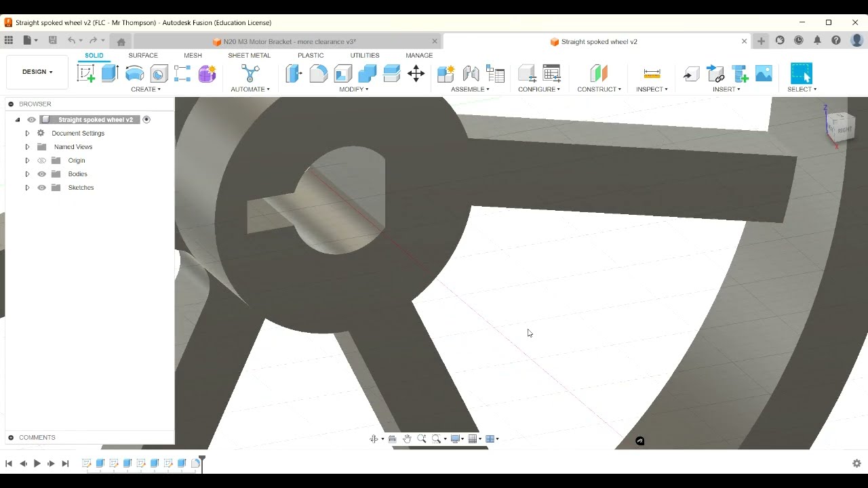868x488 pixels.
Task: Switch to the UTILITIES tab
Action: 365,56
